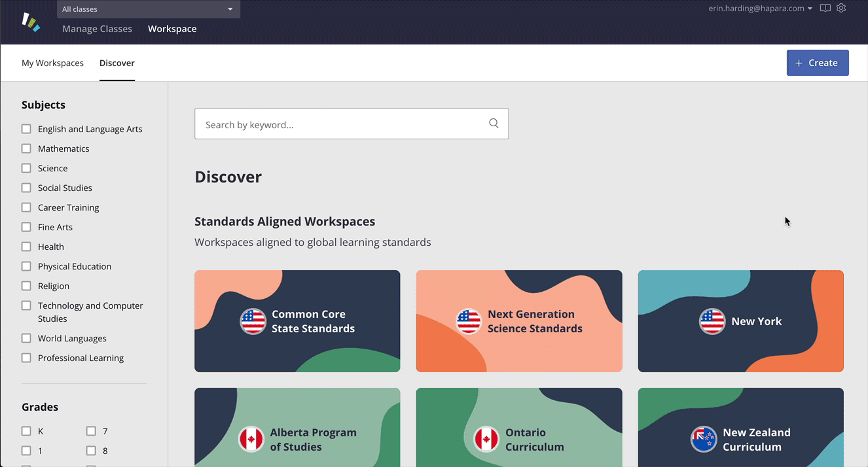Open the book resources icon
This screenshot has width=868, height=467.
click(825, 9)
